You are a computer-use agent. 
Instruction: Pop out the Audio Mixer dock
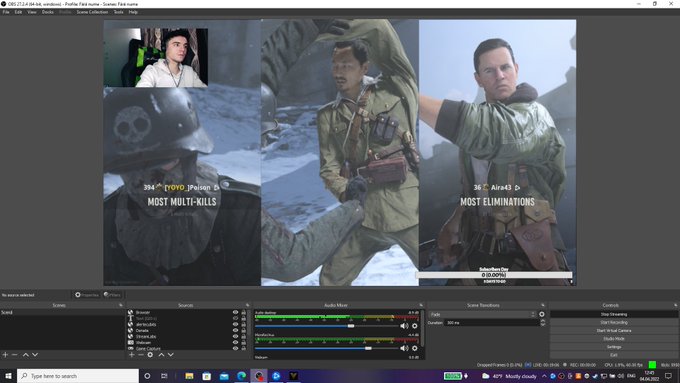421,305
